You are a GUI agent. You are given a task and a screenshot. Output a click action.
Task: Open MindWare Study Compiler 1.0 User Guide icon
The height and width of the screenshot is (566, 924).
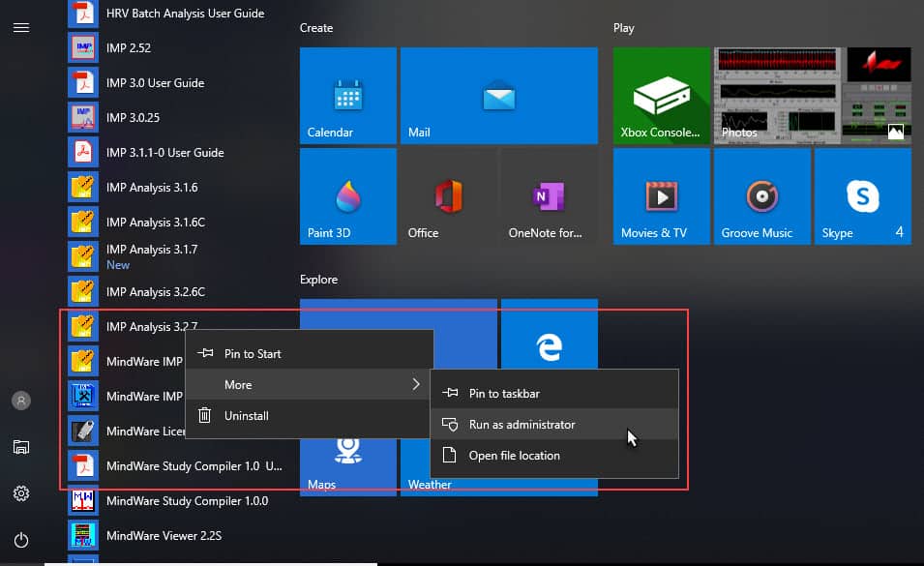83,466
